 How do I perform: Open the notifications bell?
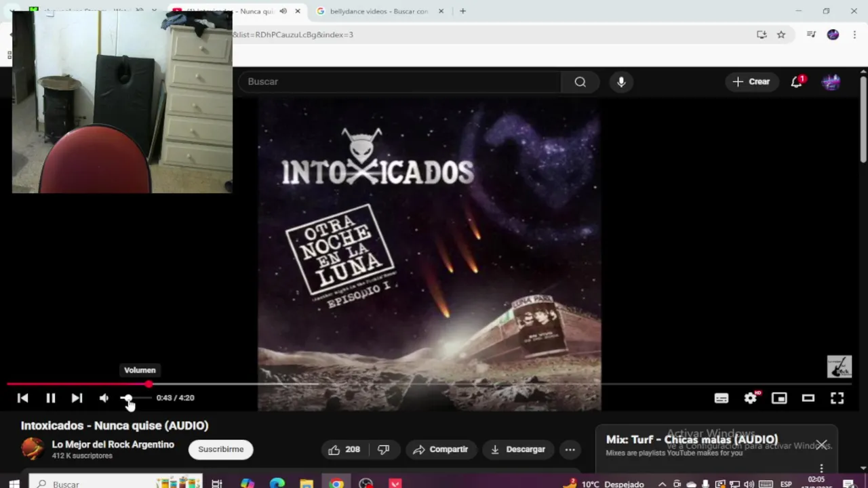(797, 82)
